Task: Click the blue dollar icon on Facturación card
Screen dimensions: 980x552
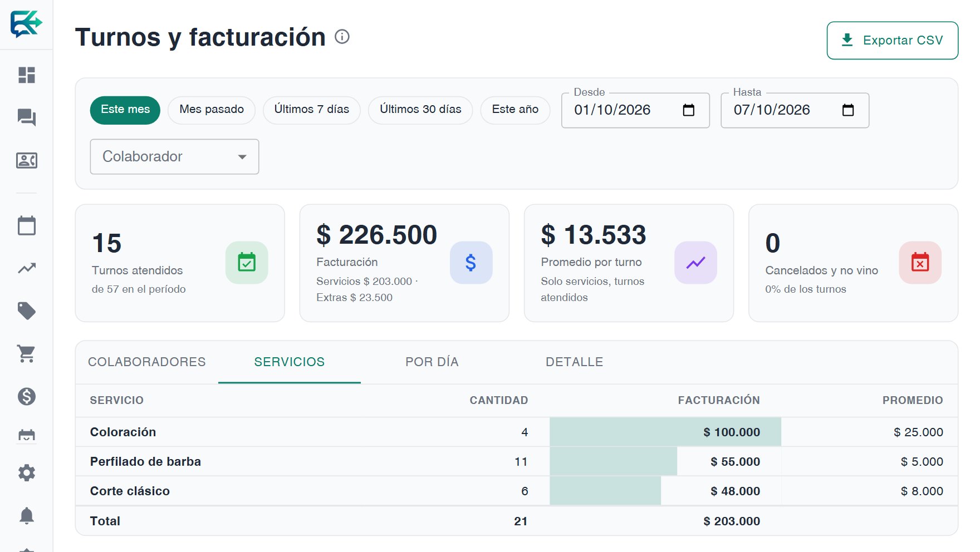Action: [471, 263]
